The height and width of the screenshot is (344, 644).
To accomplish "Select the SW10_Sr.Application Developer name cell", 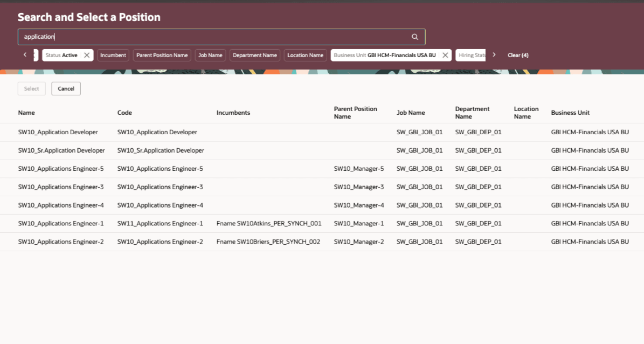I will (x=61, y=150).
